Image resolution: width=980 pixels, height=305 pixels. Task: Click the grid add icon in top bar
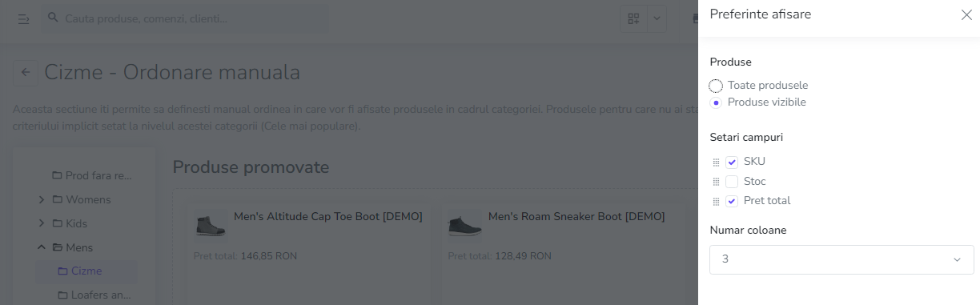(634, 18)
